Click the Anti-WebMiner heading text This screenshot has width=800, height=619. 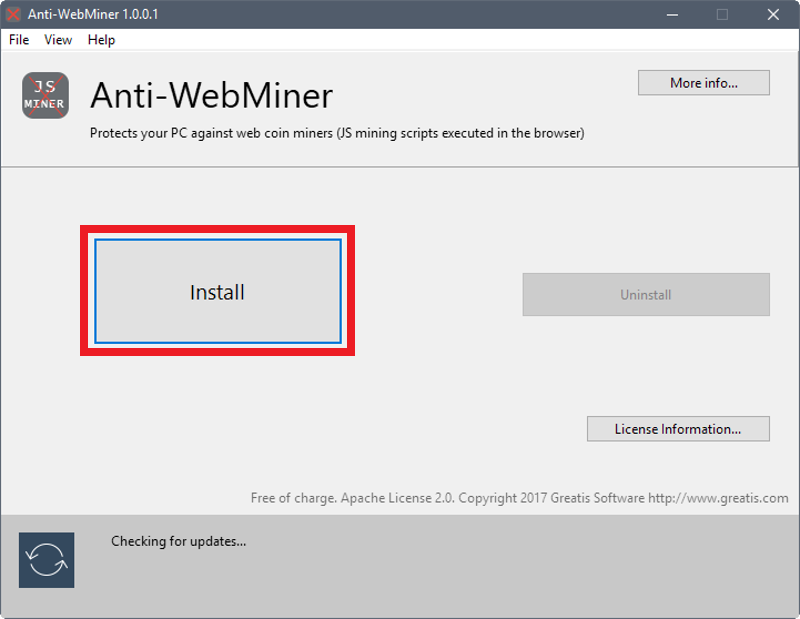click(212, 95)
